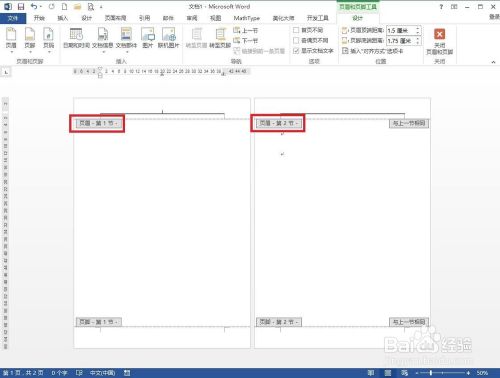Click the zoom in plus button
500x378 pixels.
click(468, 373)
